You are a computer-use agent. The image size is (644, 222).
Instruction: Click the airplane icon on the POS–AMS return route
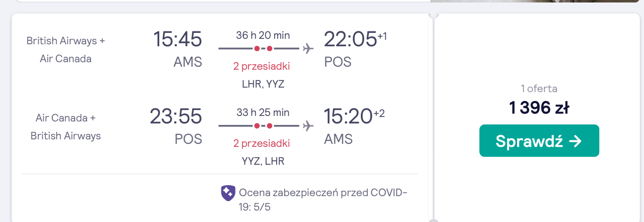point(308,125)
